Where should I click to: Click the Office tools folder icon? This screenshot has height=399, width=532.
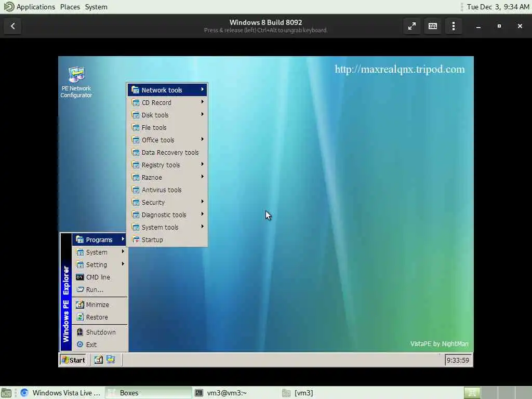(136, 140)
